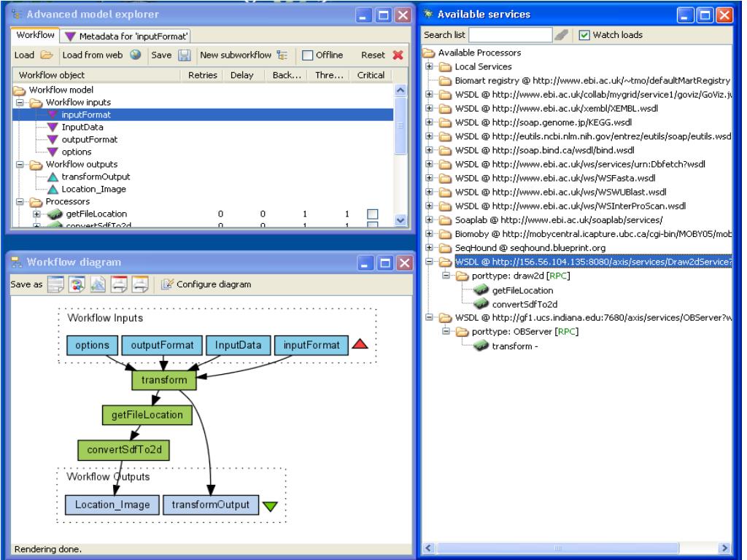Open the Load folder icon in model explorer
747x560 pixels.
click(46, 55)
